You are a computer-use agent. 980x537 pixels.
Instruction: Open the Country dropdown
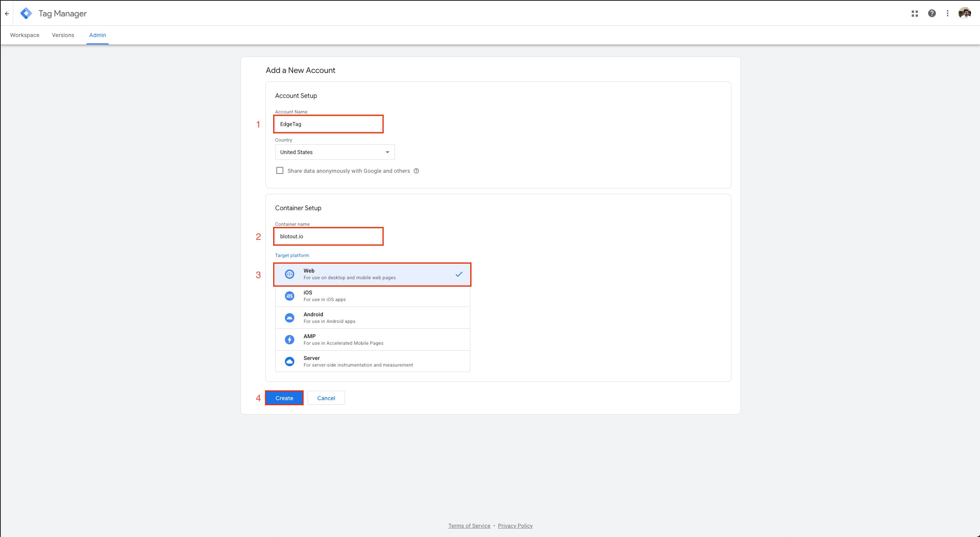tap(334, 152)
